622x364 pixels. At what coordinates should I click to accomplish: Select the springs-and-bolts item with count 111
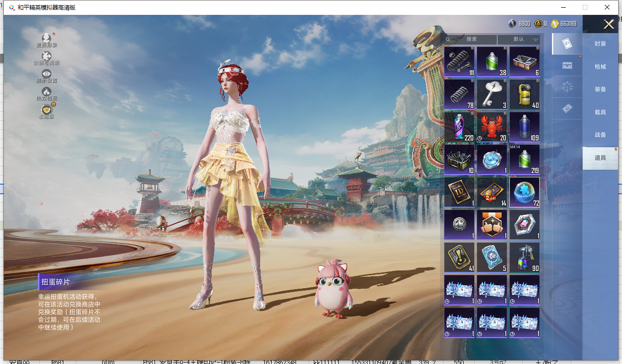point(459,62)
